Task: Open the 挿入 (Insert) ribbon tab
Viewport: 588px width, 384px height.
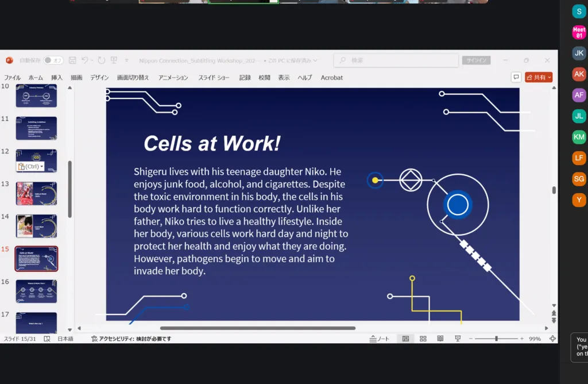Action: point(57,78)
